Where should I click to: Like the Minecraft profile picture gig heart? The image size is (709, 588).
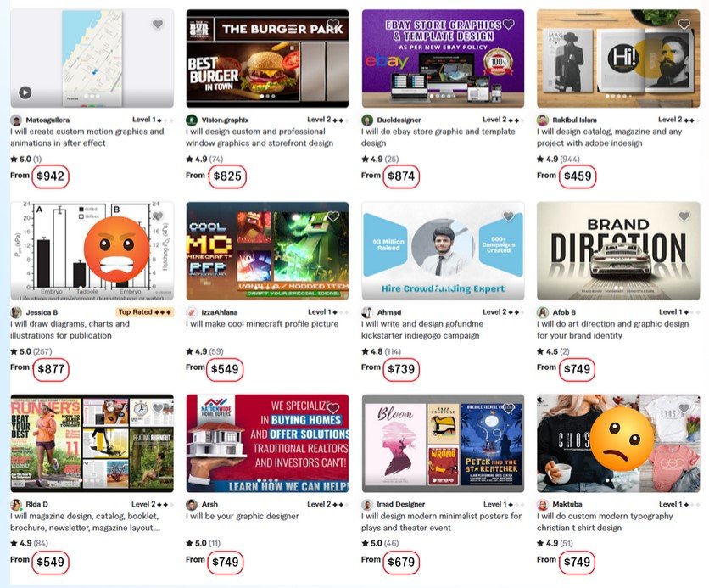(333, 216)
